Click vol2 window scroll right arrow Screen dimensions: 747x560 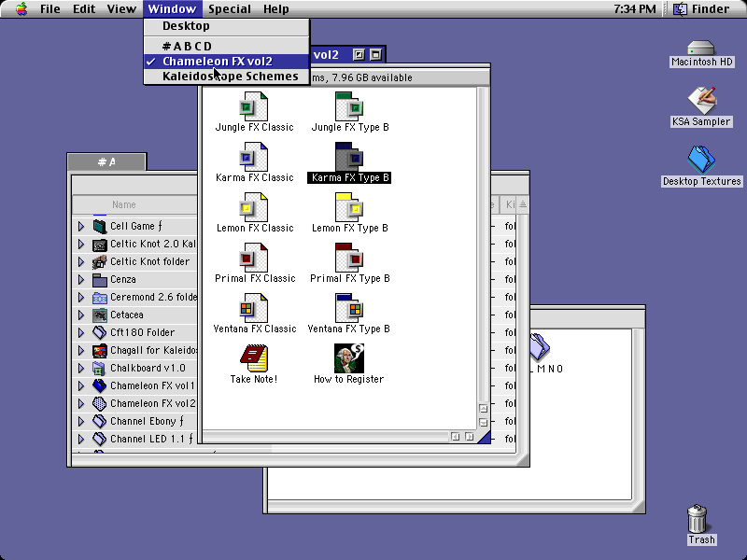(x=470, y=437)
